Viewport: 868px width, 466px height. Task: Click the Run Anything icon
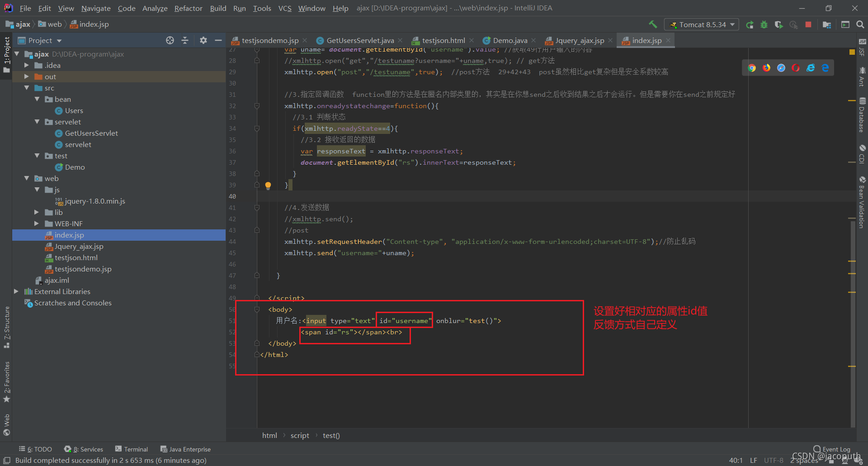point(845,24)
